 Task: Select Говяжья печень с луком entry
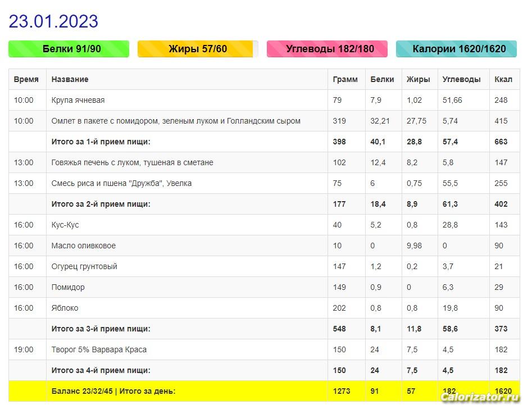pos(133,162)
